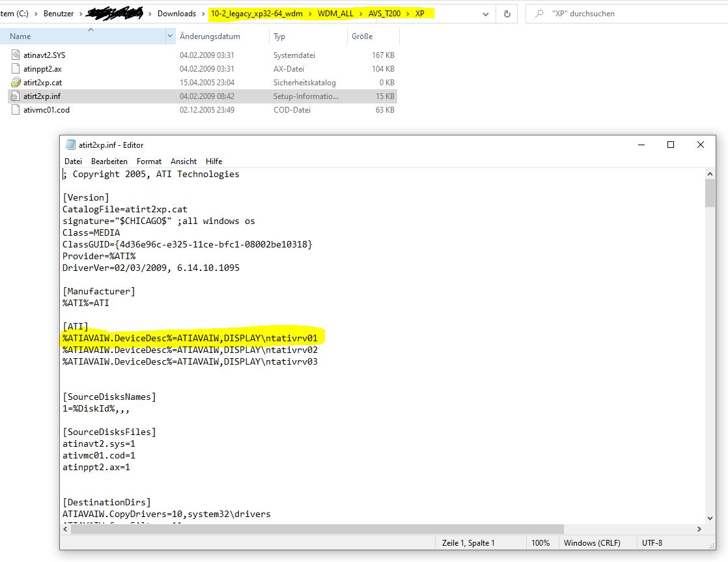Open the Format menu
The width and height of the screenshot is (728, 562).
pyautogui.click(x=149, y=161)
